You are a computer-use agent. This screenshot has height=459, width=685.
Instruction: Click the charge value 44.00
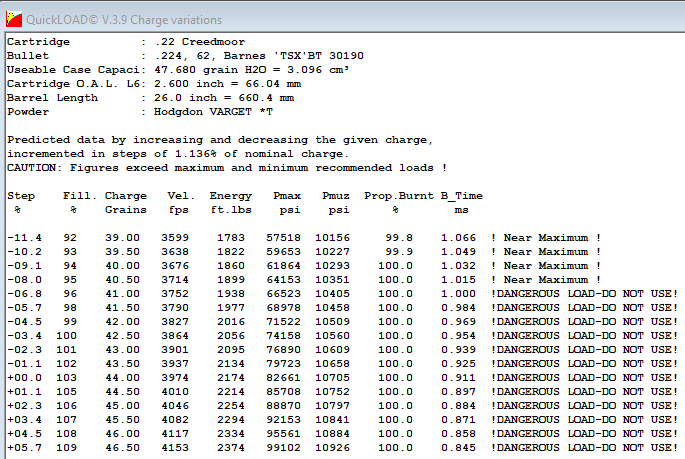click(x=122, y=377)
